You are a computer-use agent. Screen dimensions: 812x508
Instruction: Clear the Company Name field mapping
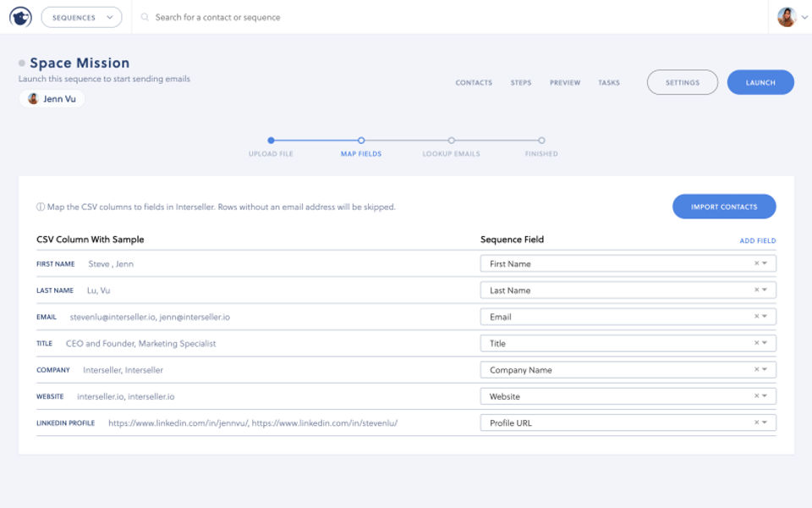pos(756,369)
